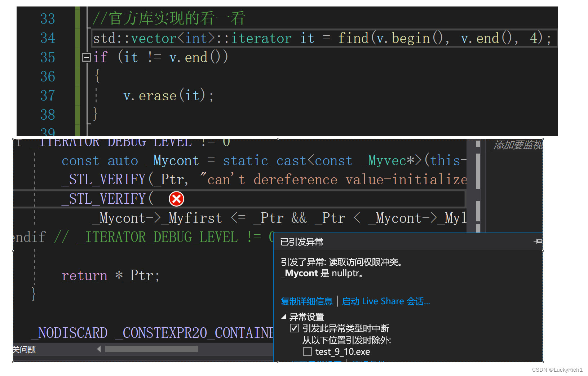Viewport: 588px width, 376px height.
Task: Click the 官方库实现的看一看 comment line
Action: [169, 18]
